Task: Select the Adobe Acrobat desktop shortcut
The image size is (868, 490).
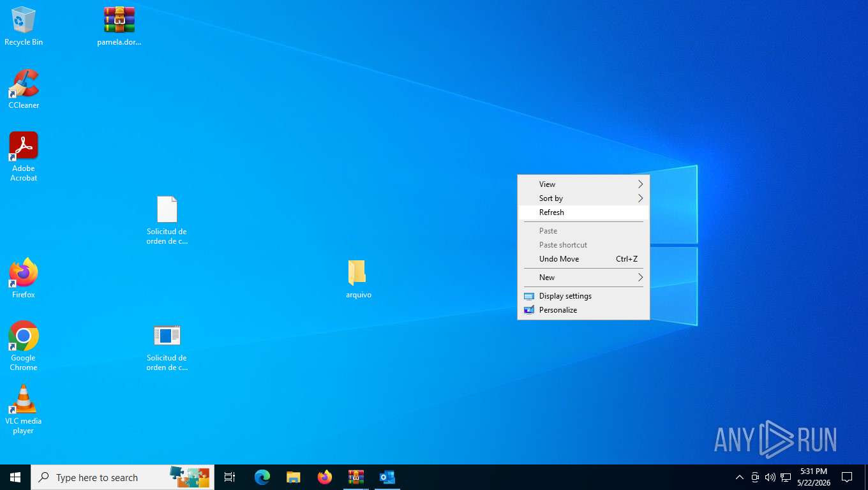Action: point(24,157)
